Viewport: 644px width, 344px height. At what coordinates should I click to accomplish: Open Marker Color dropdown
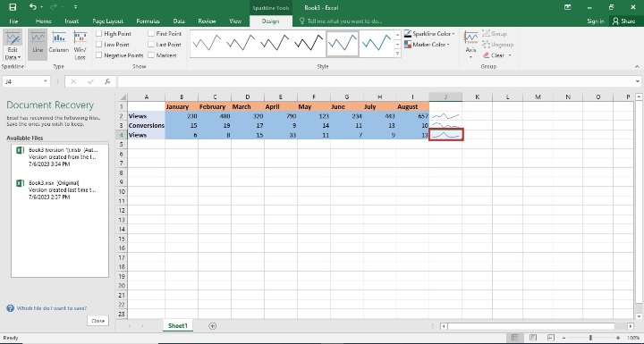click(427, 45)
